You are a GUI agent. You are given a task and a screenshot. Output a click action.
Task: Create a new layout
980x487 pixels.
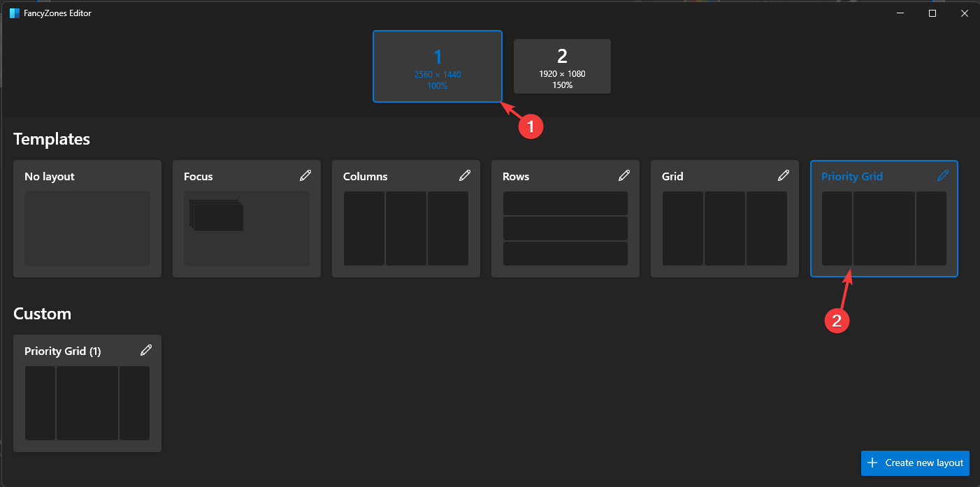[915, 463]
